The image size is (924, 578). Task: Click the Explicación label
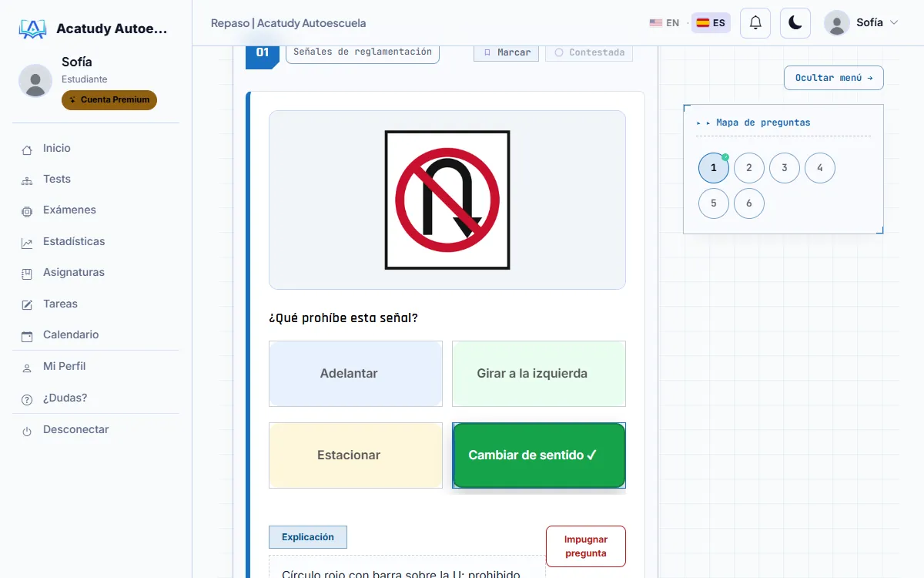(308, 537)
